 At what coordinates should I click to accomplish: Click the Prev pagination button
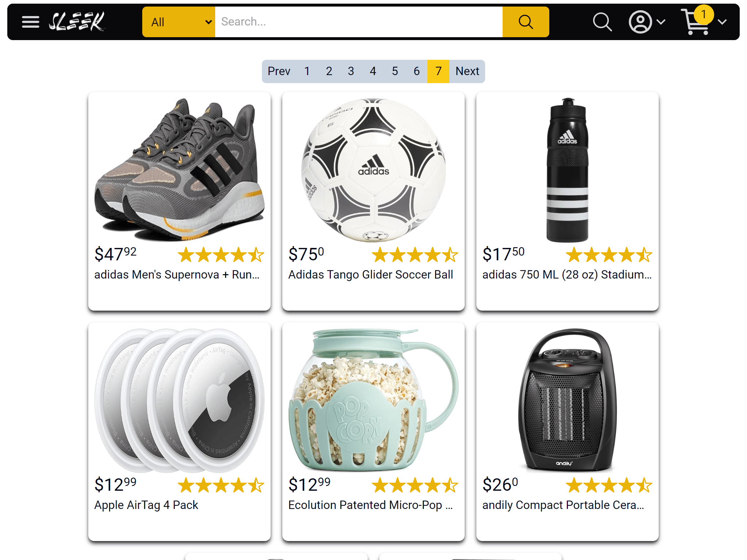point(279,71)
